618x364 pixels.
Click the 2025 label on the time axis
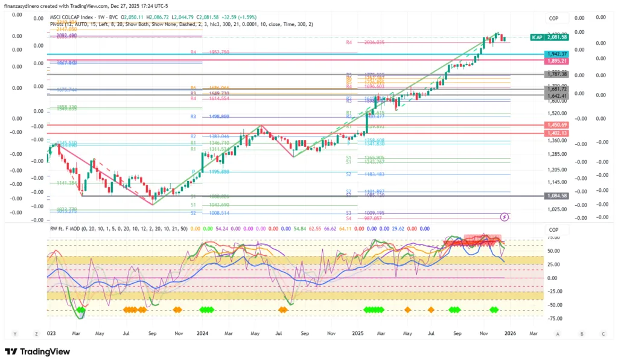pos(358,333)
